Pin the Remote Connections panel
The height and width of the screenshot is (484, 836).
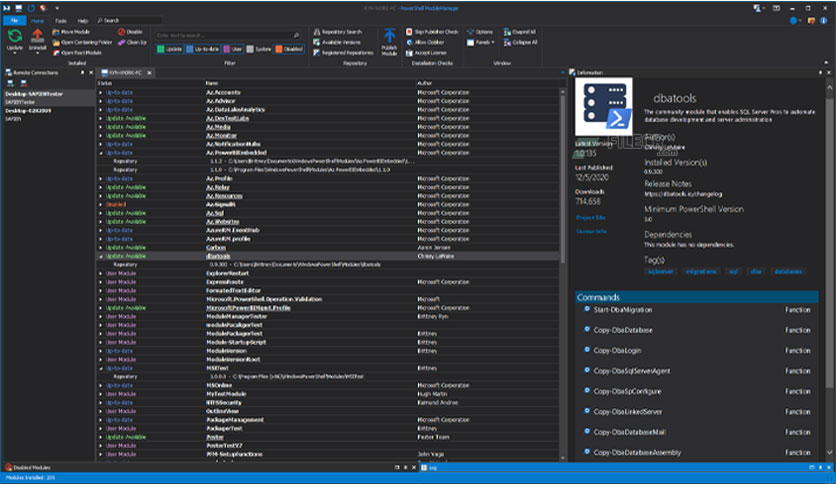pos(83,72)
